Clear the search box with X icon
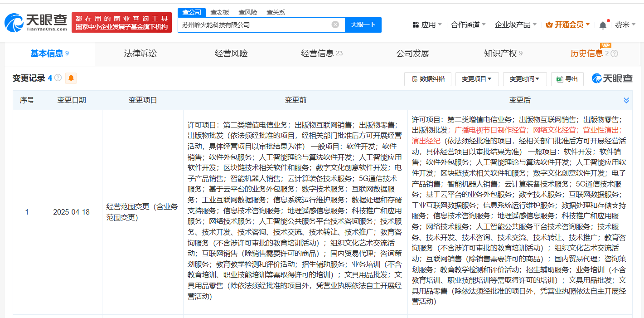The image size is (644, 318). click(x=335, y=25)
